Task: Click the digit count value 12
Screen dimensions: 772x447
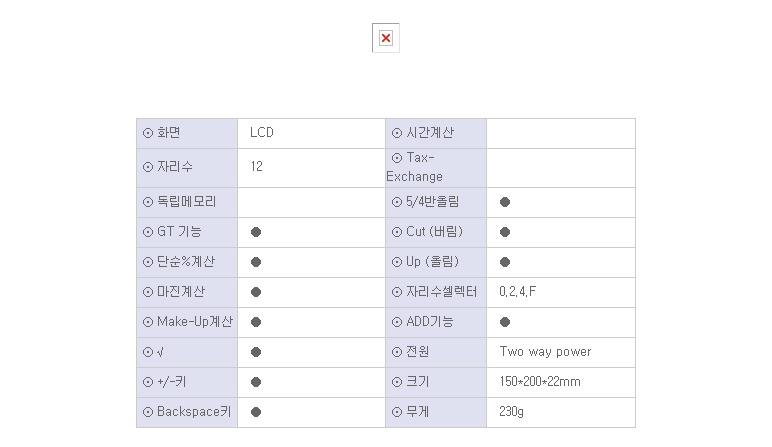Action: pos(257,166)
